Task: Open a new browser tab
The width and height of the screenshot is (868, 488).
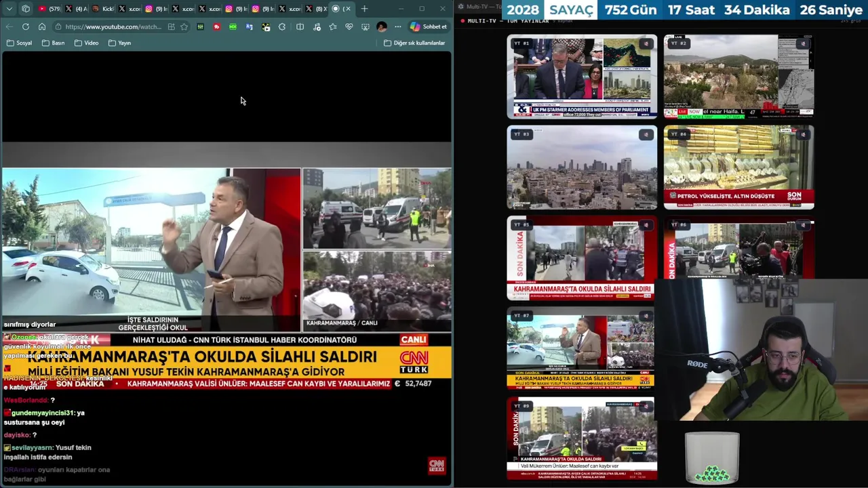Action: (x=364, y=9)
